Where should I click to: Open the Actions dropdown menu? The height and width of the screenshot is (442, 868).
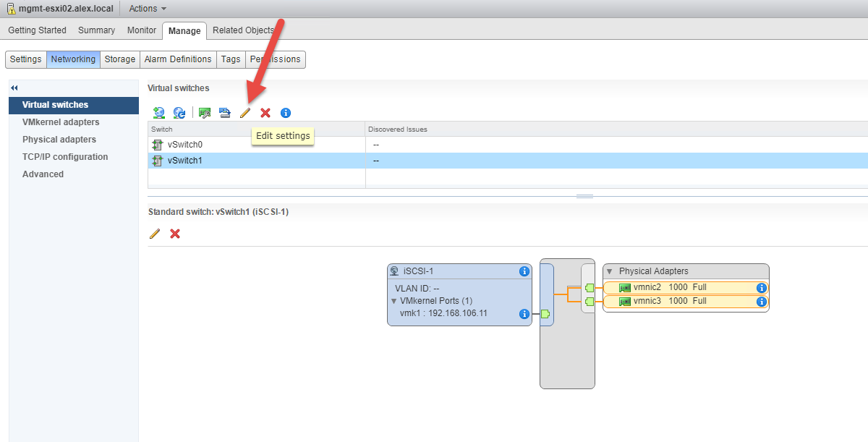(148, 9)
